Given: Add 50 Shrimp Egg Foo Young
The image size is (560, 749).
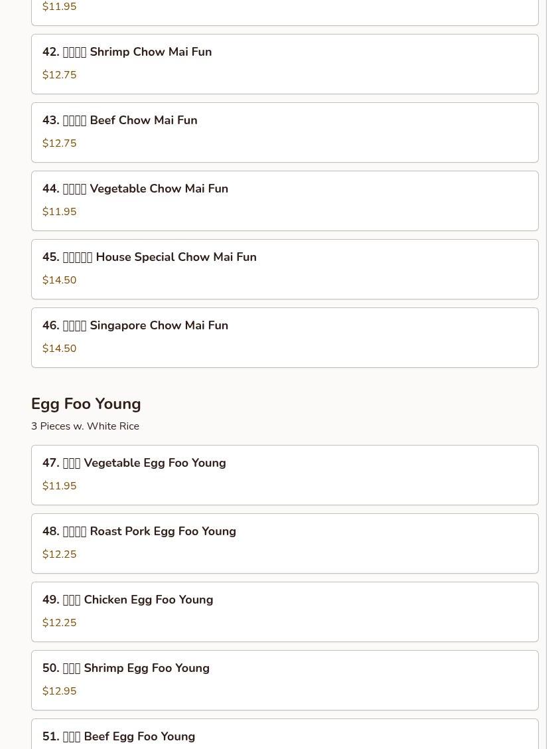Looking at the screenshot, I should (284, 680).
